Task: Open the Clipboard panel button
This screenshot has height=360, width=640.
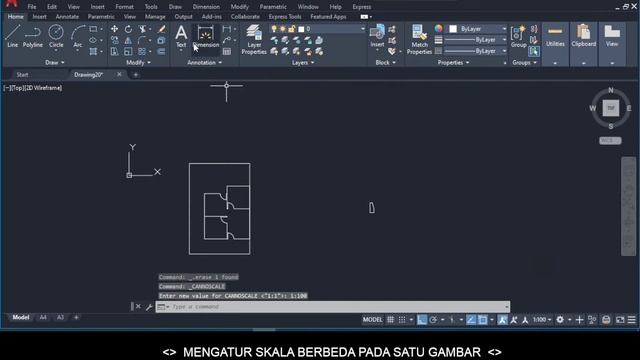Action: coord(584,44)
